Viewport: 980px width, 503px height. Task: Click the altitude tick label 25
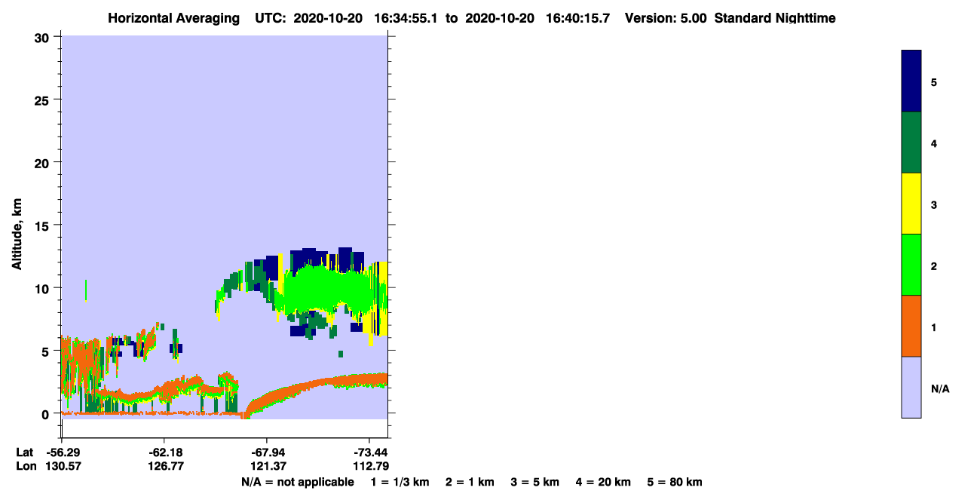43,100
